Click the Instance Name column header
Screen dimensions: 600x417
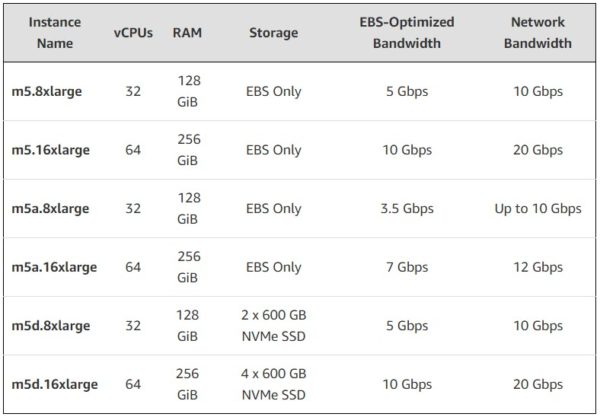[x=55, y=33]
